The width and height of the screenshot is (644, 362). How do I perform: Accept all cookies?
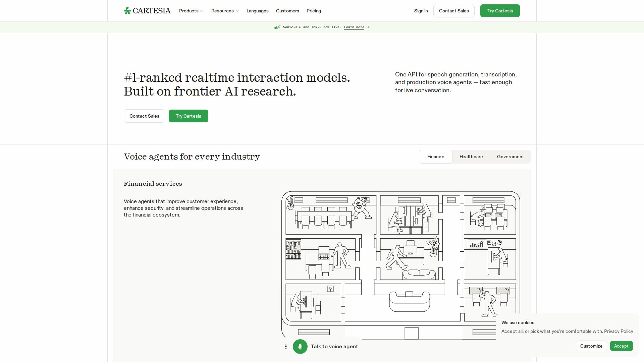tap(621, 346)
